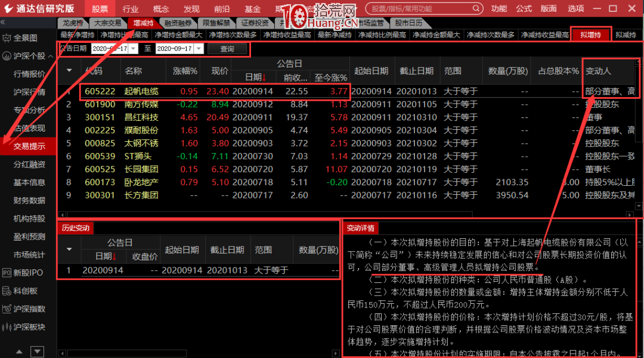Open main table column menu triangle
The width and height of the screenshot is (644, 358).
69,70
